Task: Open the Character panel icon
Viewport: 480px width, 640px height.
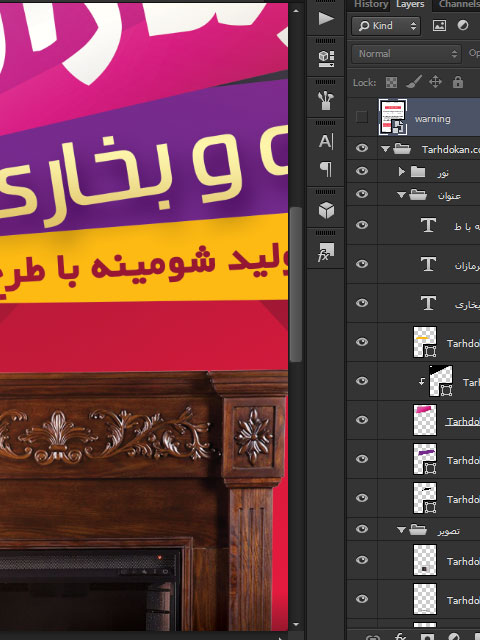Action: (x=326, y=142)
